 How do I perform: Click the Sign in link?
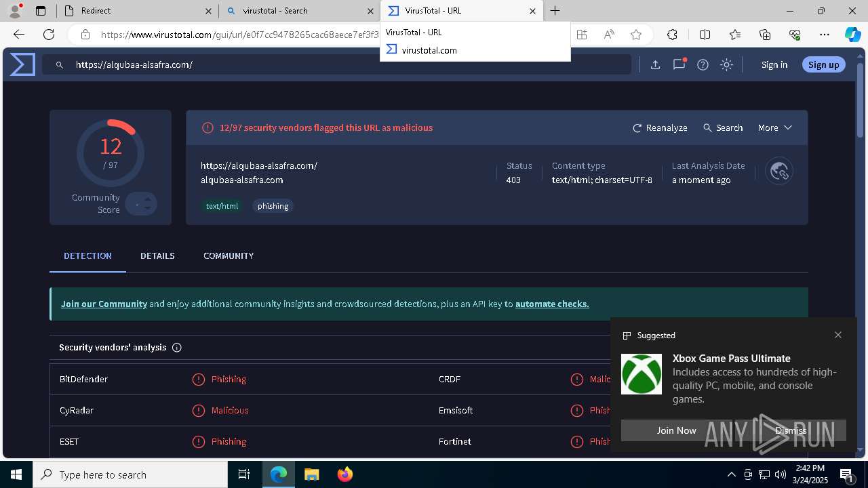click(x=774, y=64)
